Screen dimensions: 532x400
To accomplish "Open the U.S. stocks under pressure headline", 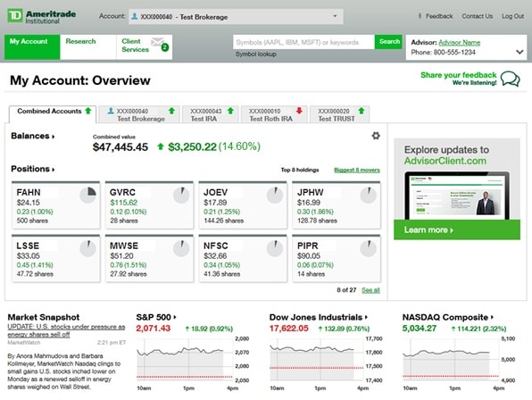I will (66, 330).
